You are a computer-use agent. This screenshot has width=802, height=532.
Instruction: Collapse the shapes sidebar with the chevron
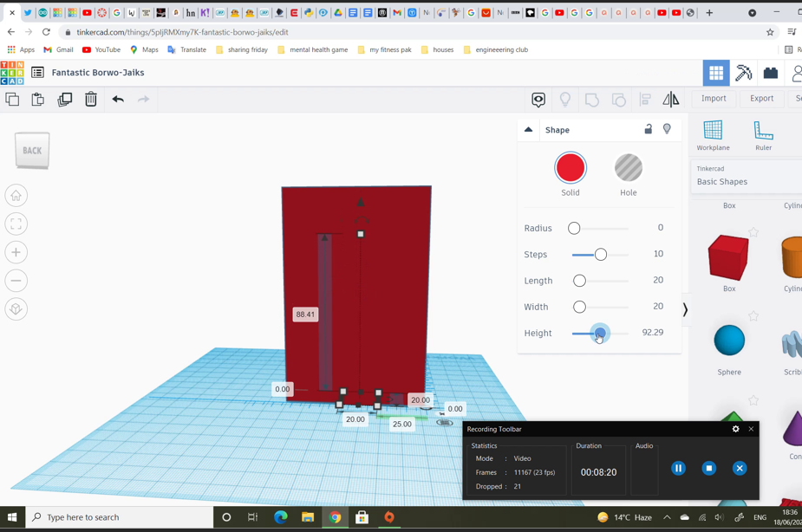click(685, 308)
